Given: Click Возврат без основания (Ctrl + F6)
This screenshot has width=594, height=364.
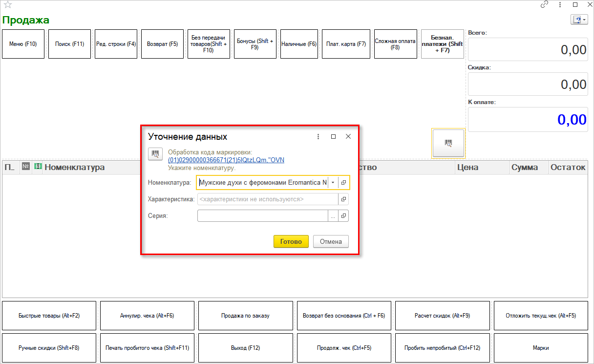Looking at the screenshot, I should click(x=344, y=316).
